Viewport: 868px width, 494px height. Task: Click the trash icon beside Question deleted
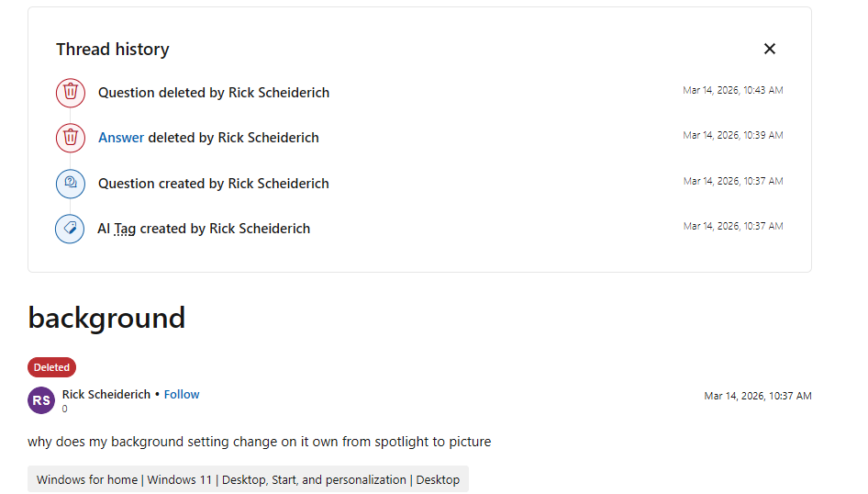click(70, 93)
